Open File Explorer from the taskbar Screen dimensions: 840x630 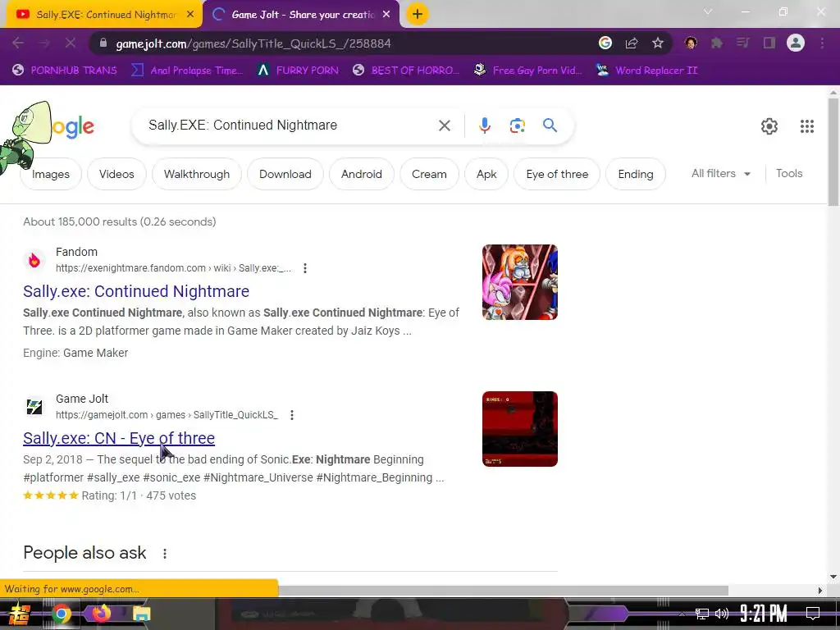tap(142, 614)
